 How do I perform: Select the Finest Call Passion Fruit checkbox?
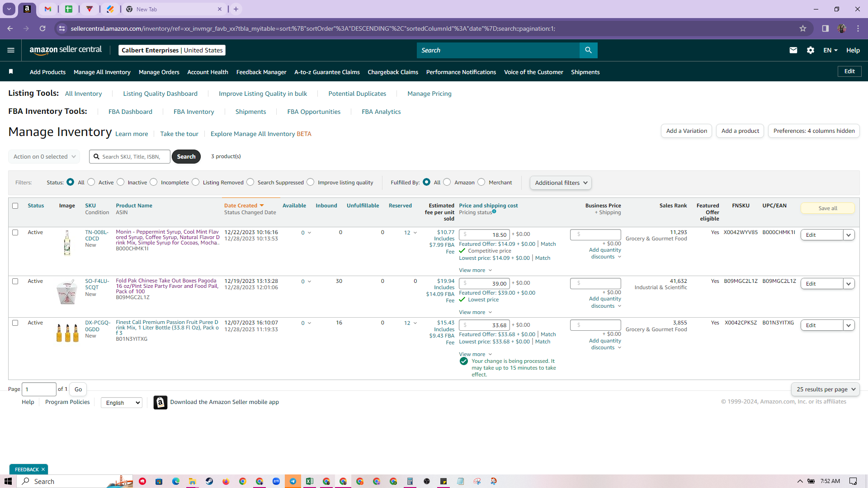(15, 323)
